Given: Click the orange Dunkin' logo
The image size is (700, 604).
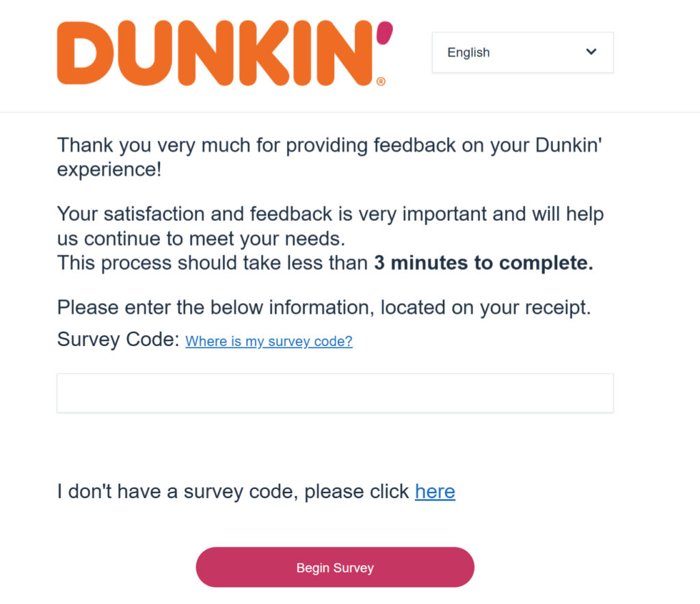Looking at the screenshot, I should 219,53.
